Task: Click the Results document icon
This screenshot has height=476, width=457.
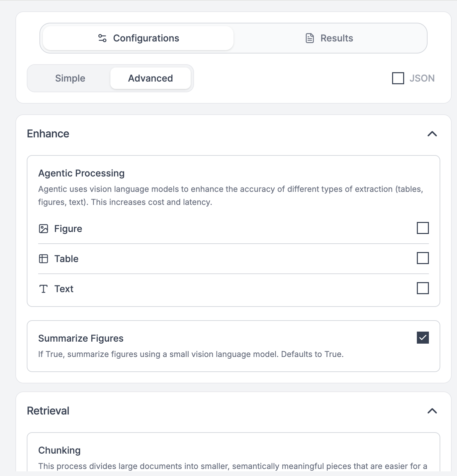Action: [310, 38]
